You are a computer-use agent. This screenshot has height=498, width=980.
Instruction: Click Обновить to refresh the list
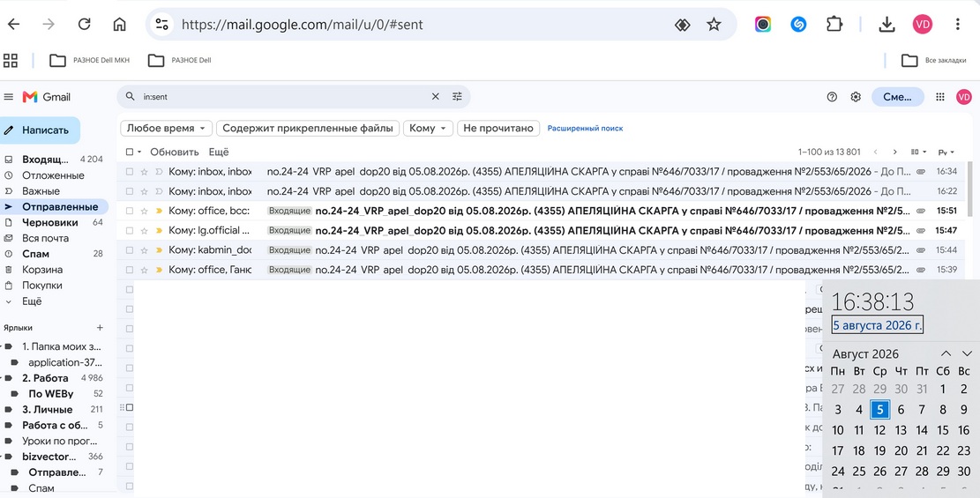(x=175, y=152)
